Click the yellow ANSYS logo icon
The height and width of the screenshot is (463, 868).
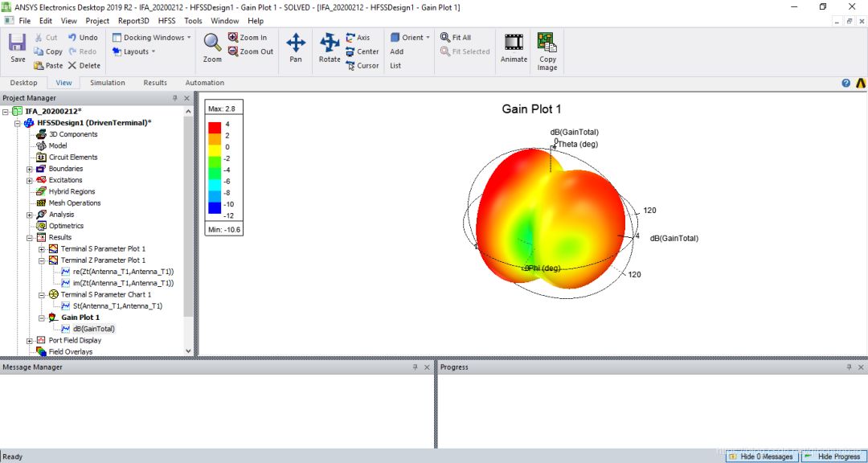[860, 83]
